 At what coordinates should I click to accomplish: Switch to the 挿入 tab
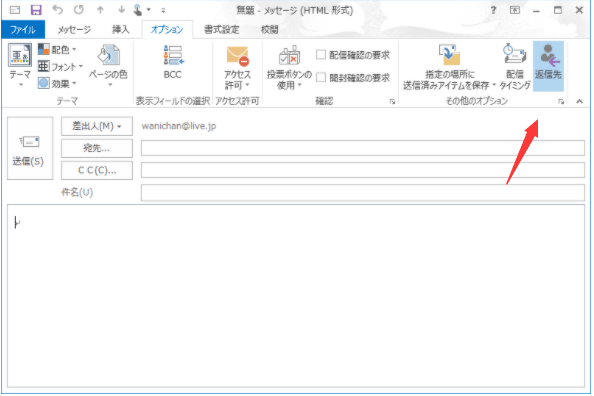pos(121,30)
